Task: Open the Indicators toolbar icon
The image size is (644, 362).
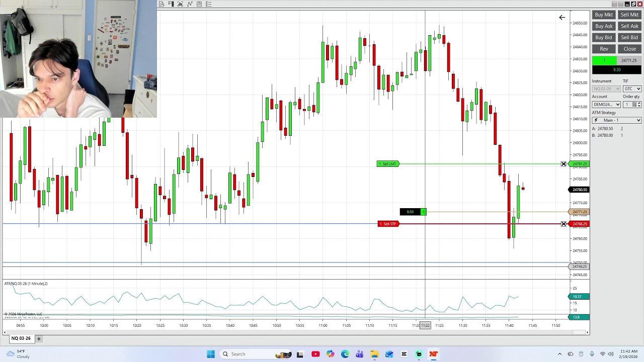Action: [180, 4]
